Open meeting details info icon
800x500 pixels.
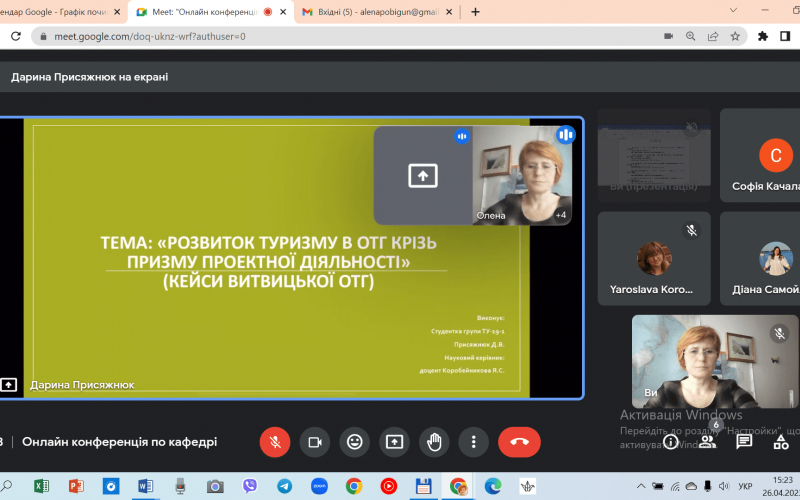coord(670,442)
